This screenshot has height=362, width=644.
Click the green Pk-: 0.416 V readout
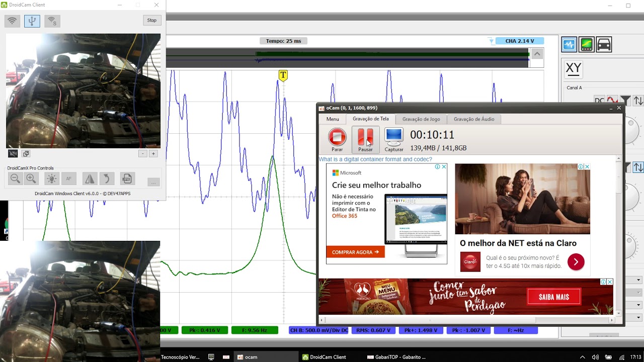pos(204,330)
